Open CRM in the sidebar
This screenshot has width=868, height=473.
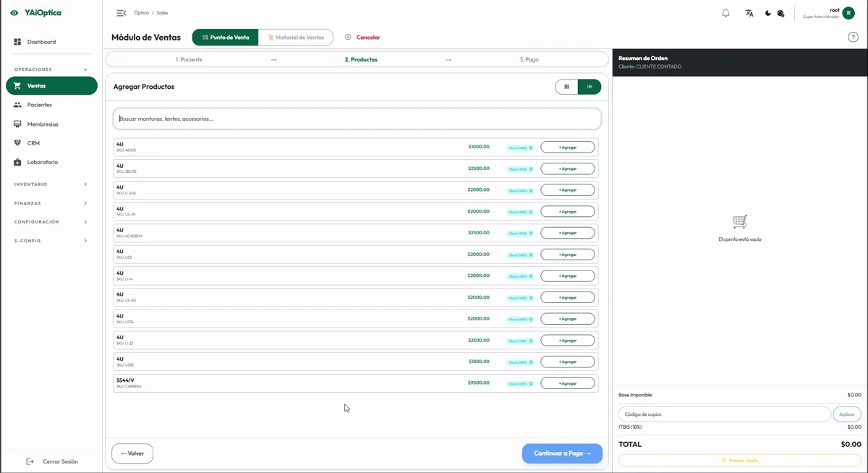(x=51, y=143)
